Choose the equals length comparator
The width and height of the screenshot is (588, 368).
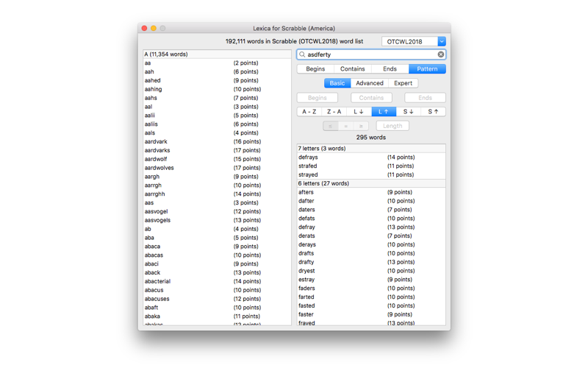(x=345, y=126)
